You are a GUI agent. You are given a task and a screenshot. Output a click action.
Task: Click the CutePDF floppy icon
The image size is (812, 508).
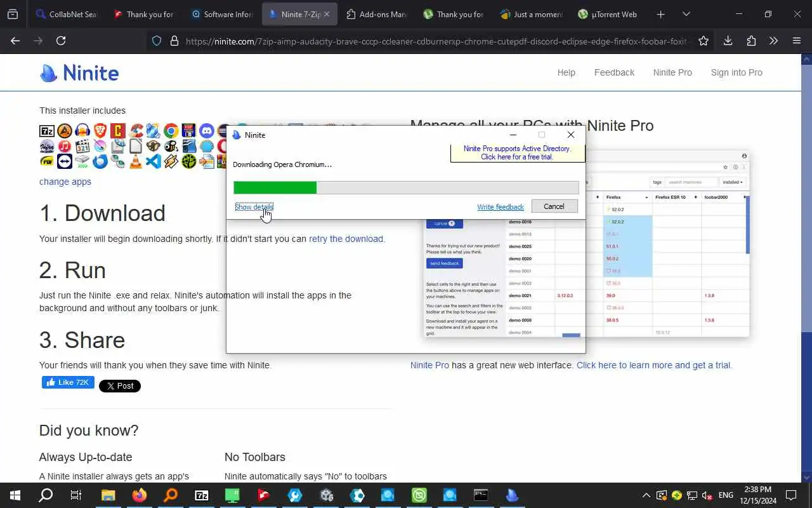point(188,131)
